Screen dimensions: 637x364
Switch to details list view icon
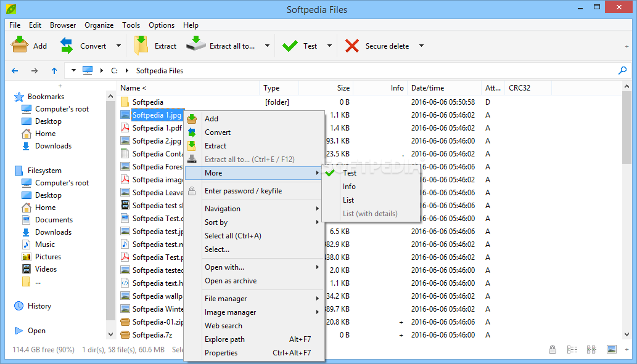pos(572,349)
